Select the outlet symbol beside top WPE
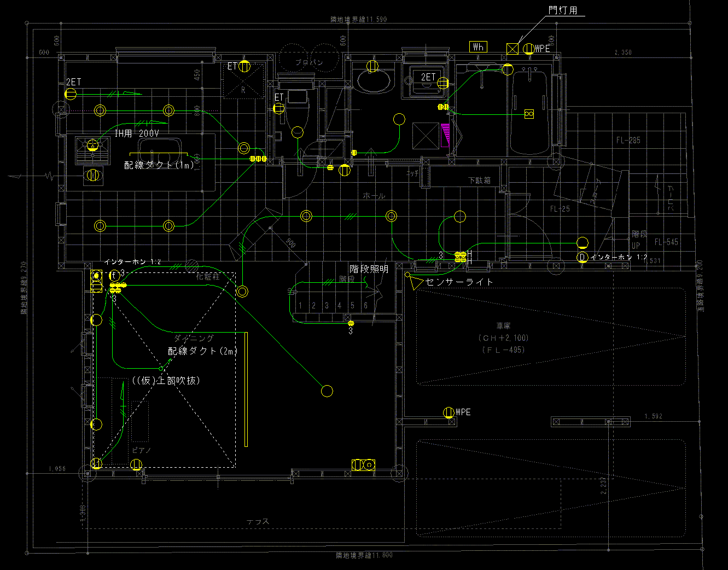The width and height of the screenshot is (728, 570). pyautogui.click(x=528, y=49)
